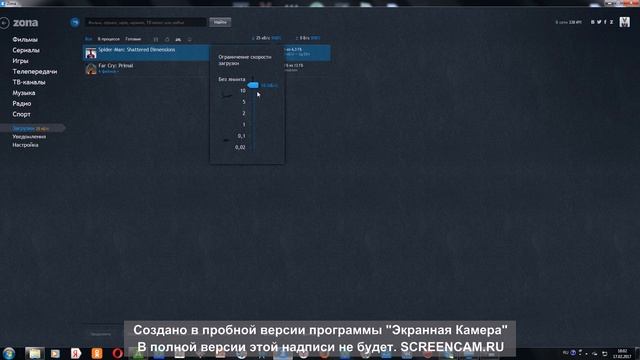Screen dimensions: 640x360
Task: Set speed limit to Без лимита
Action: 231,79
